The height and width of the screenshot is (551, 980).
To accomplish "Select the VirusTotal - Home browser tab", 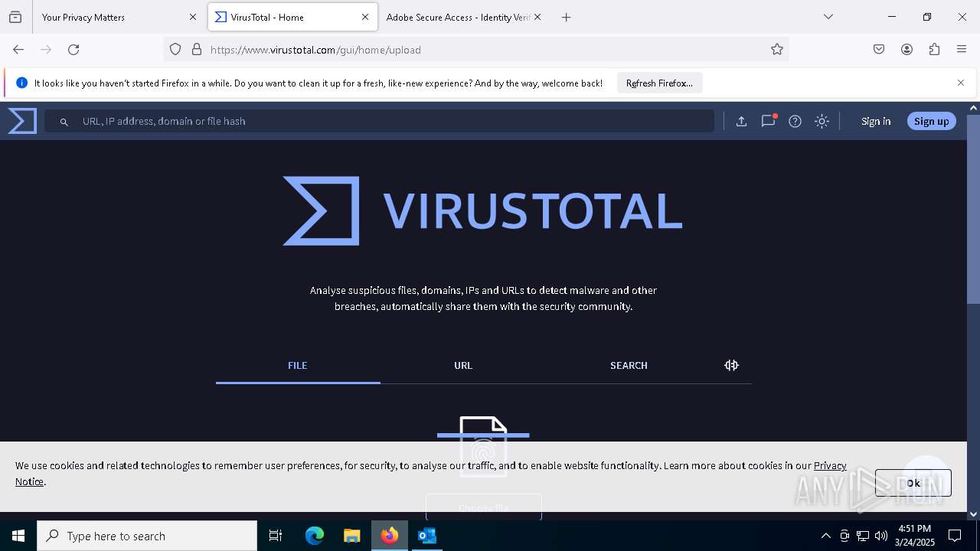I will (292, 17).
